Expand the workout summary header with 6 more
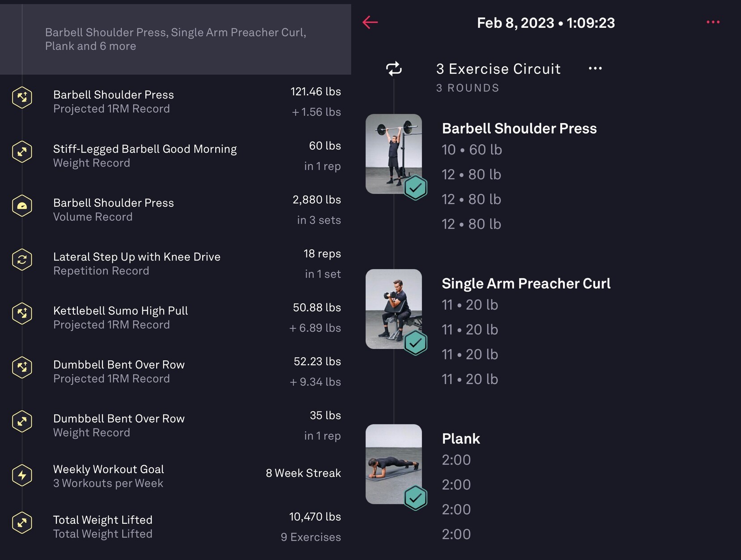 (x=175, y=39)
